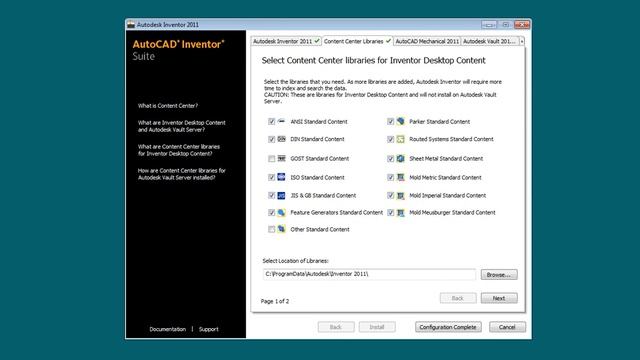This screenshot has height=360, width=640.
Task: Click the Sheet Metal Standard Content icon
Action: 400,158
